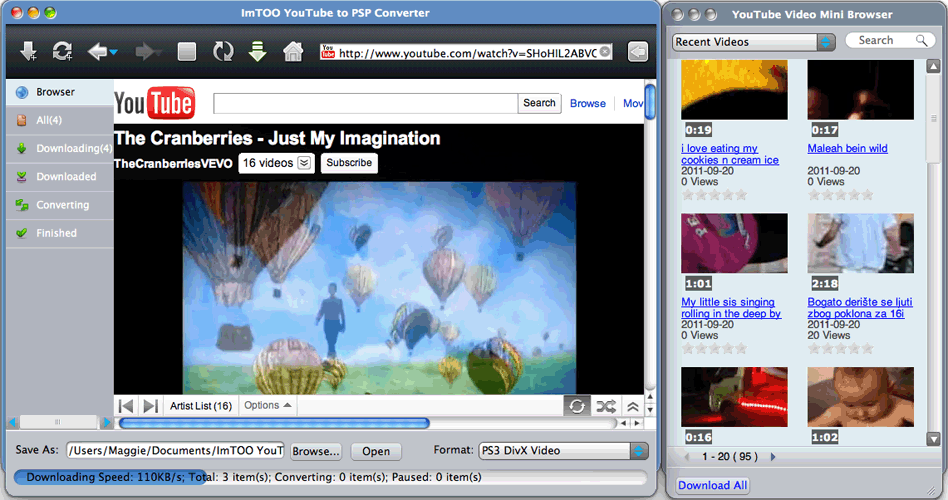Screen dimensions: 948x500
Task: Rate 'Maleah bein wild' with stars
Action: (x=840, y=195)
